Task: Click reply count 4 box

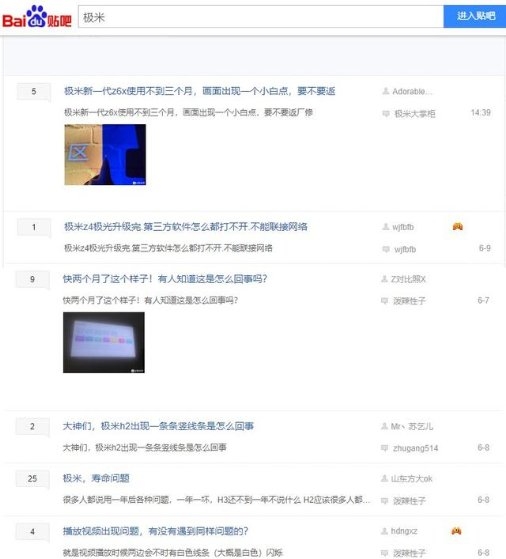Action: [32, 532]
